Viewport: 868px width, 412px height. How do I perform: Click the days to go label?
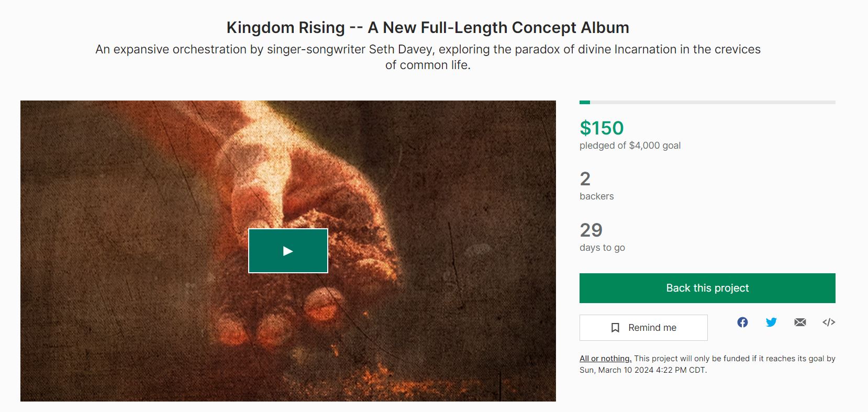coord(602,248)
